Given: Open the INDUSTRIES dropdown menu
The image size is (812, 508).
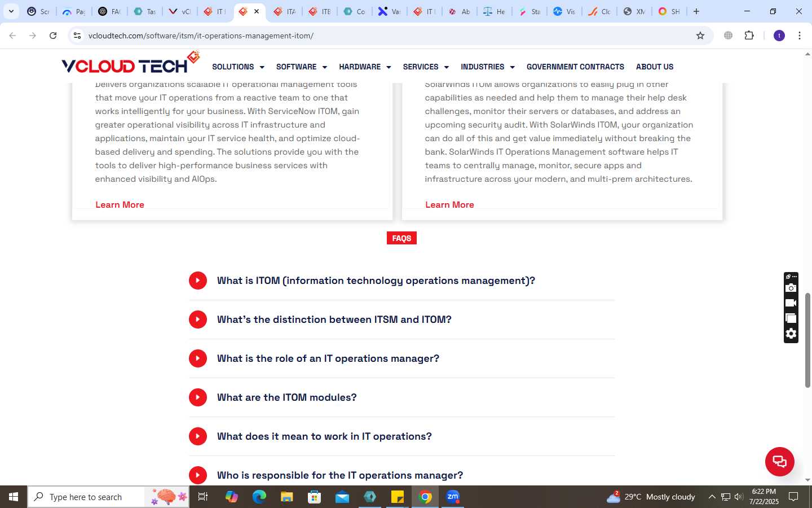Looking at the screenshot, I should (488, 67).
